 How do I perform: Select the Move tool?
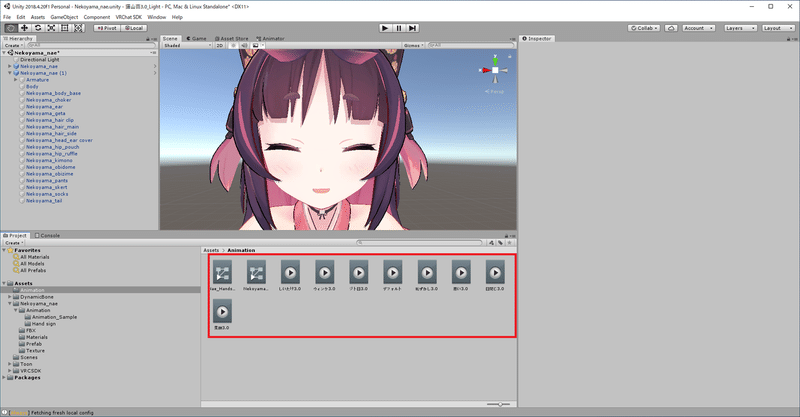tap(24, 28)
